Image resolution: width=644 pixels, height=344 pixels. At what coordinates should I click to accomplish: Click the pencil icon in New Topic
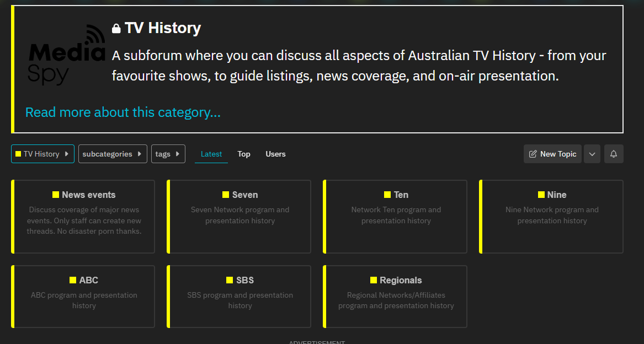(533, 154)
